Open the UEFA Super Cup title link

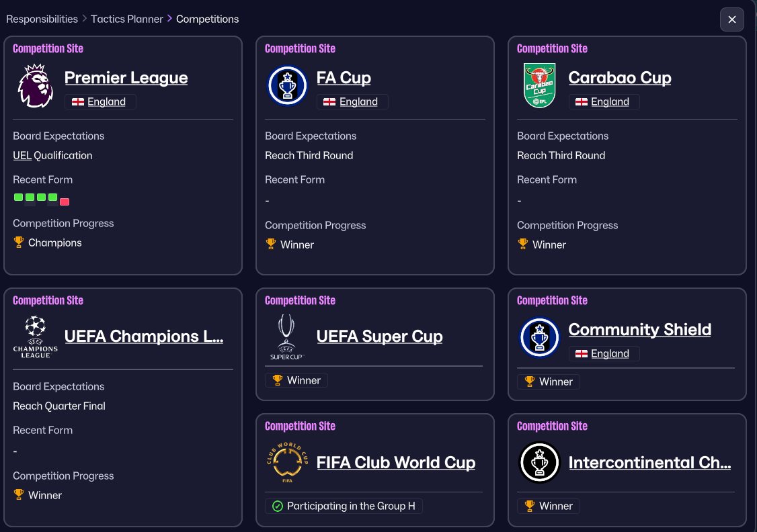pyautogui.click(x=379, y=337)
